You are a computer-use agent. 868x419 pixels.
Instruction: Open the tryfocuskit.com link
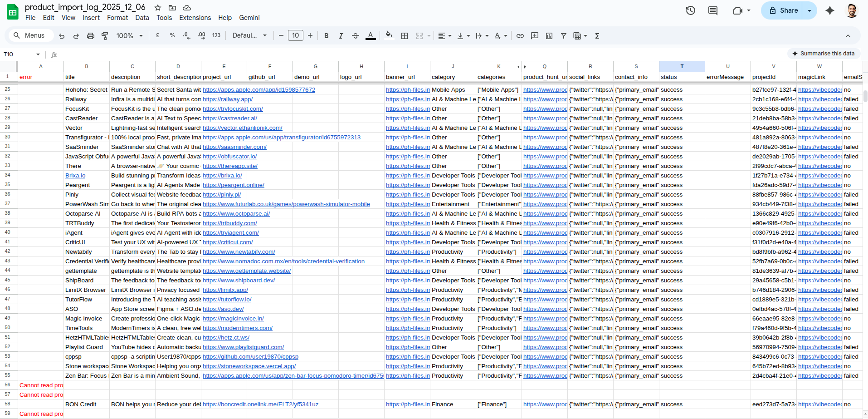point(233,109)
